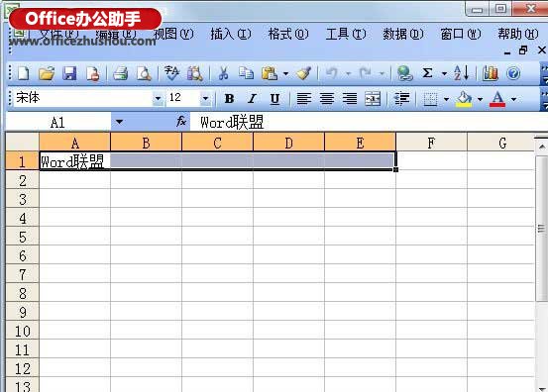Open the 数据 (Data) menu

pos(403,34)
